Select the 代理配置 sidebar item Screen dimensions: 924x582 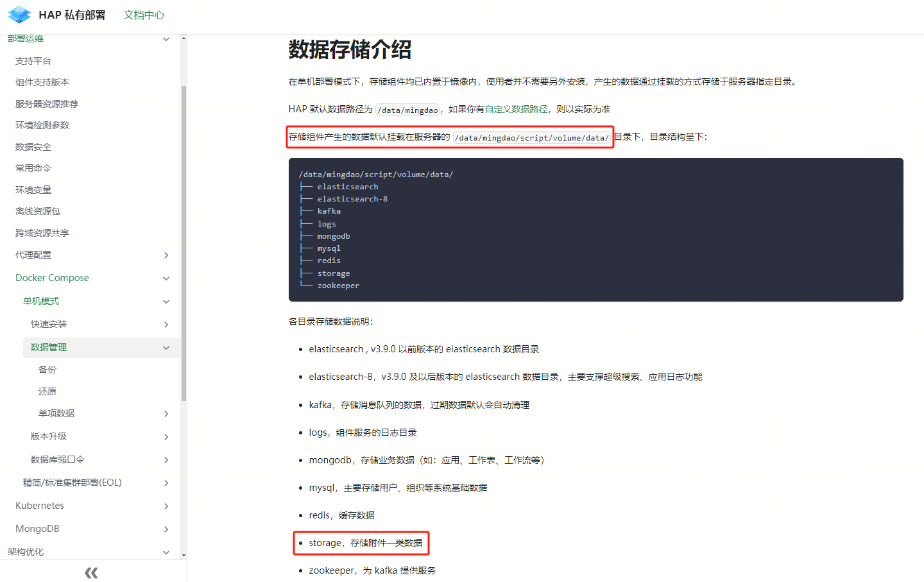[x=33, y=255]
